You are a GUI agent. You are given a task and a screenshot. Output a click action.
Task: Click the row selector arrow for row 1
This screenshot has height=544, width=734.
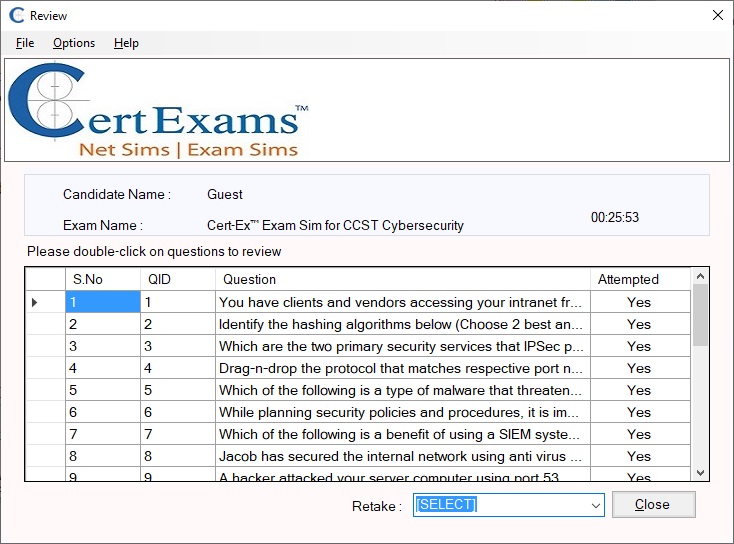coord(36,302)
